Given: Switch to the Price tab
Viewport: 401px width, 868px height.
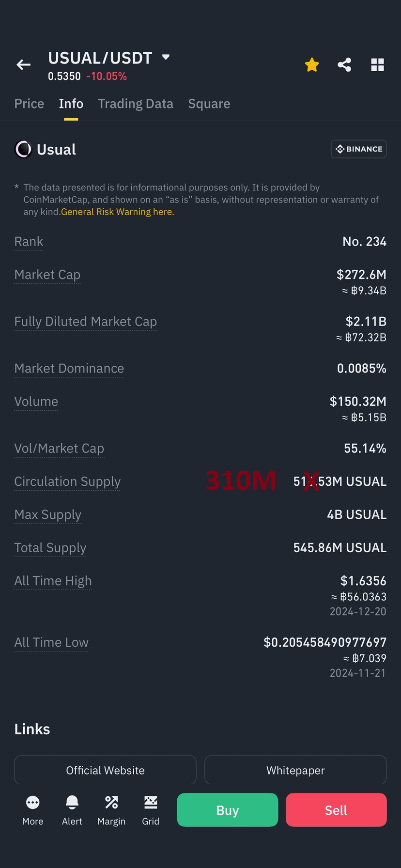Looking at the screenshot, I should pyautogui.click(x=29, y=104).
